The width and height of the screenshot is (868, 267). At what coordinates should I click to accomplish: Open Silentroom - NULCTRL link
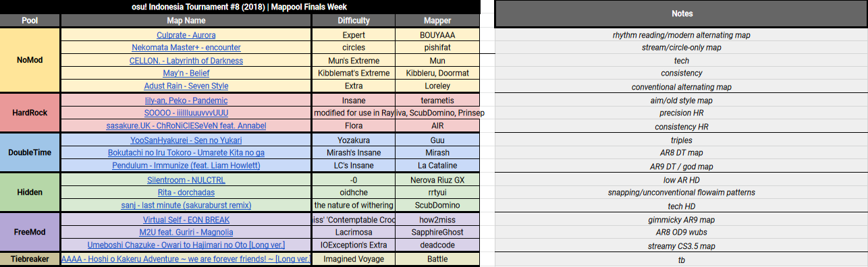coord(186,179)
